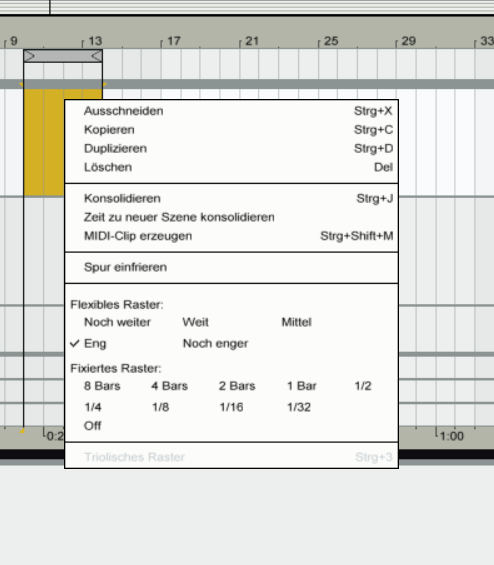
Task: Choose the Mittel flexible grid option
Action: pos(296,322)
